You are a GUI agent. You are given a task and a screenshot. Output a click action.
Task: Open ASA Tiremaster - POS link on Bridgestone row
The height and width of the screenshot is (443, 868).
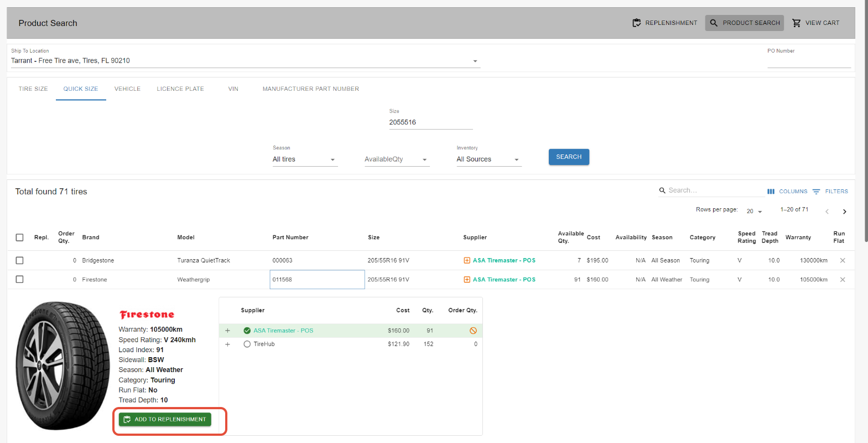(x=504, y=260)
